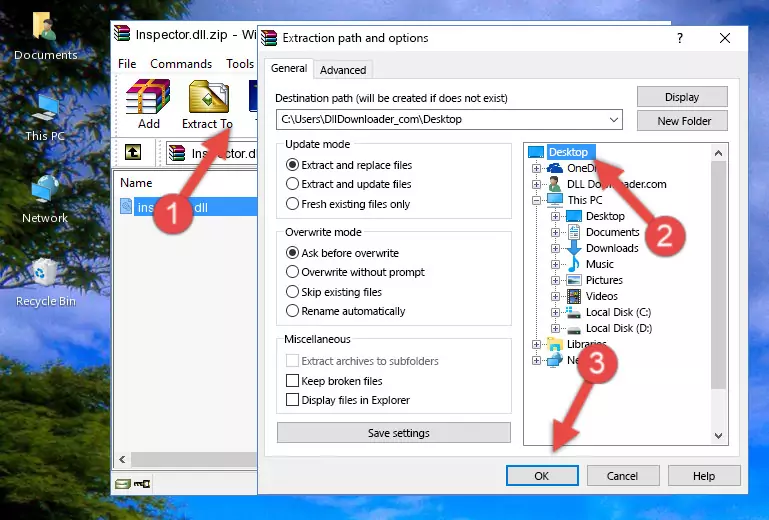This screenshot has width=769, height=520.
Task: Enable Display files in Explorer checkbox
Action: (292, 400)
